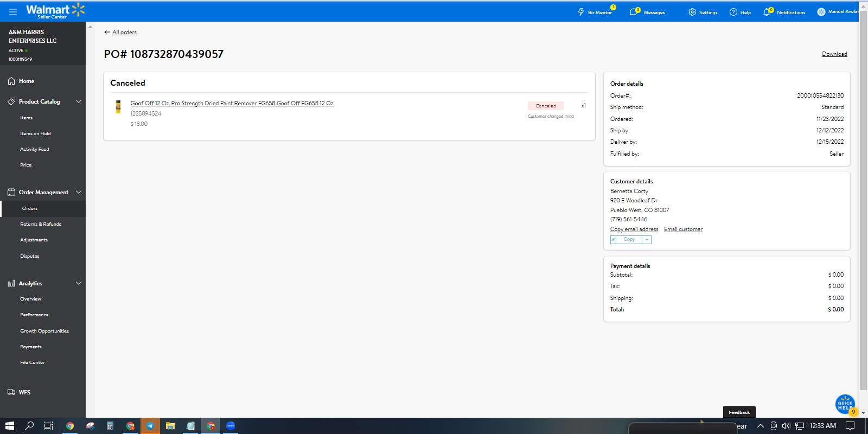Collapse the Analytics section chevron

click(79, 283)
